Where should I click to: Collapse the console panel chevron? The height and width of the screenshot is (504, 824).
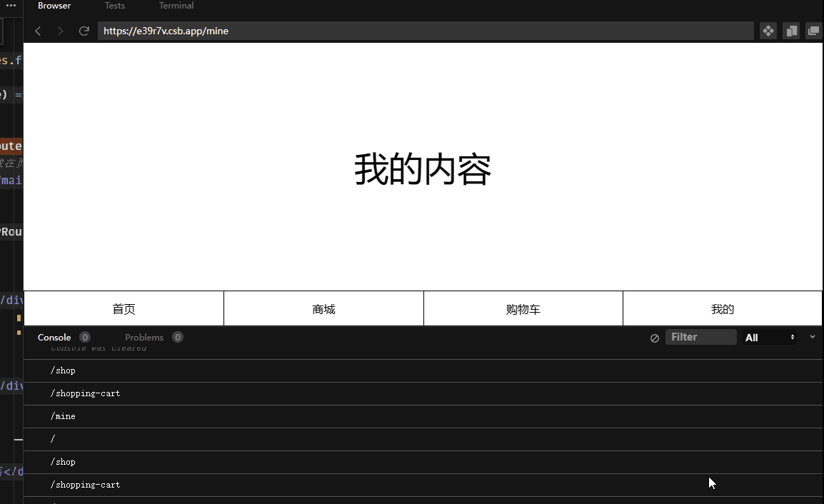click(813, 337)
